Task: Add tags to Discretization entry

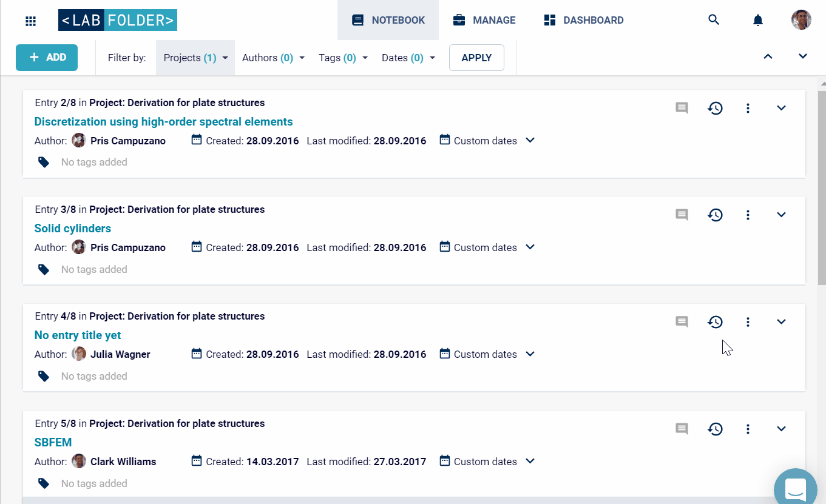Action: point(94,162)
